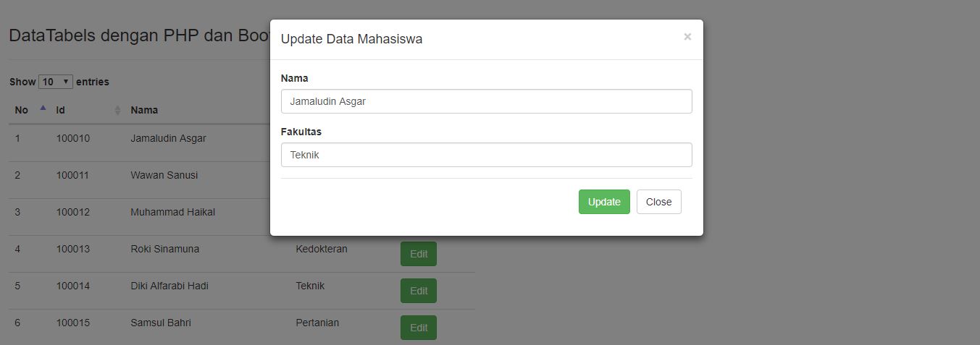Screen dimensions: 980x345
Task: Click the Fakultas label in the modal
Action: point(301,132)
